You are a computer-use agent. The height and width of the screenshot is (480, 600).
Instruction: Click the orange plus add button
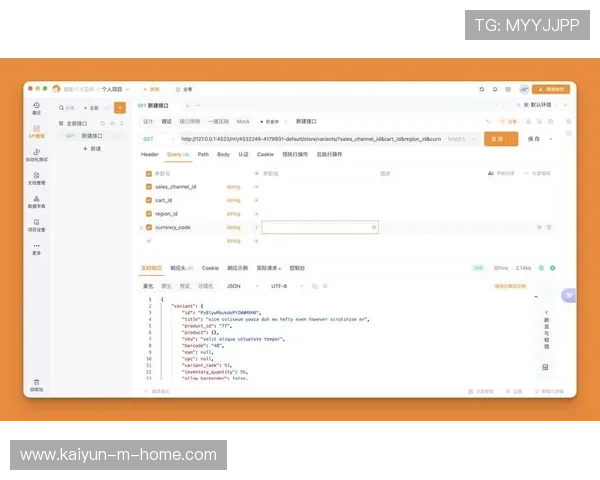(120, 107)
